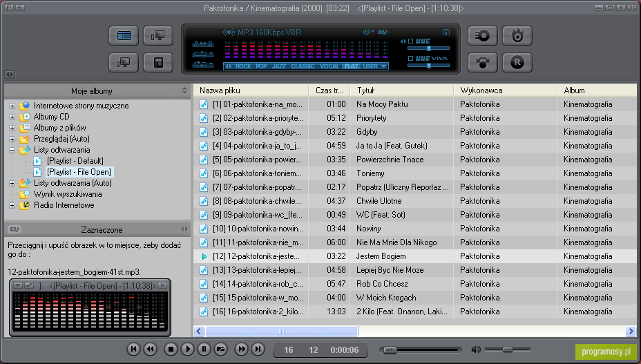Click the arrows icon left of BBE checkbox
Screen dimensions: 641x364
coord(403,41)
